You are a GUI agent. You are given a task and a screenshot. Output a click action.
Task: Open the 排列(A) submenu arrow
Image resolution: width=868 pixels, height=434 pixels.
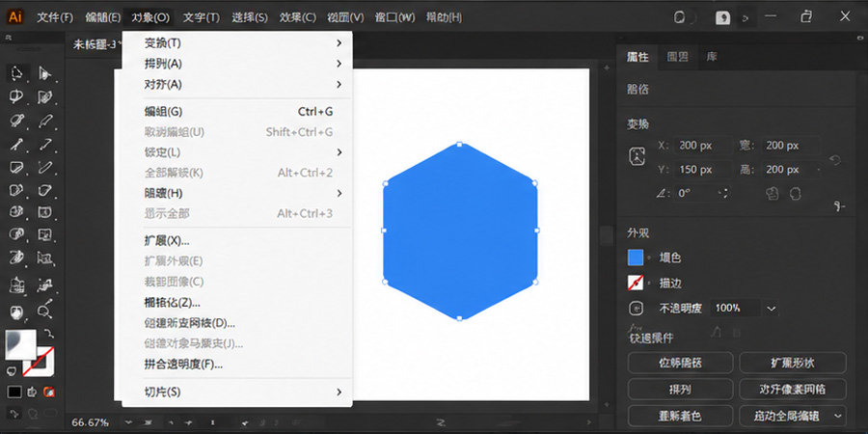coord(339,64)
